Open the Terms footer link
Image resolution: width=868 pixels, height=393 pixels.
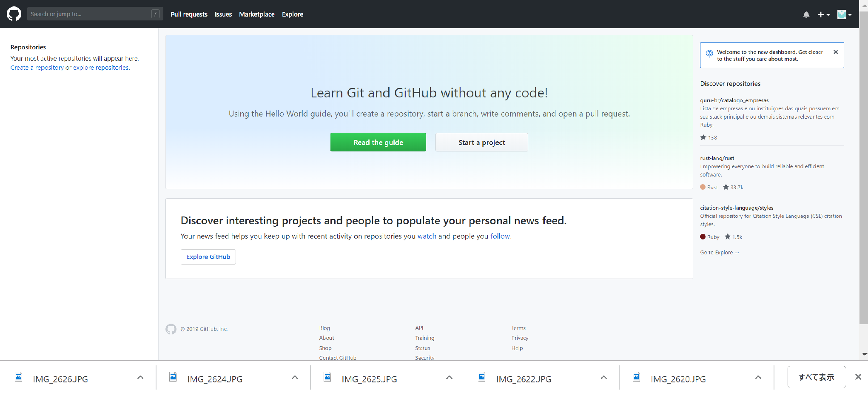(519, 328)
